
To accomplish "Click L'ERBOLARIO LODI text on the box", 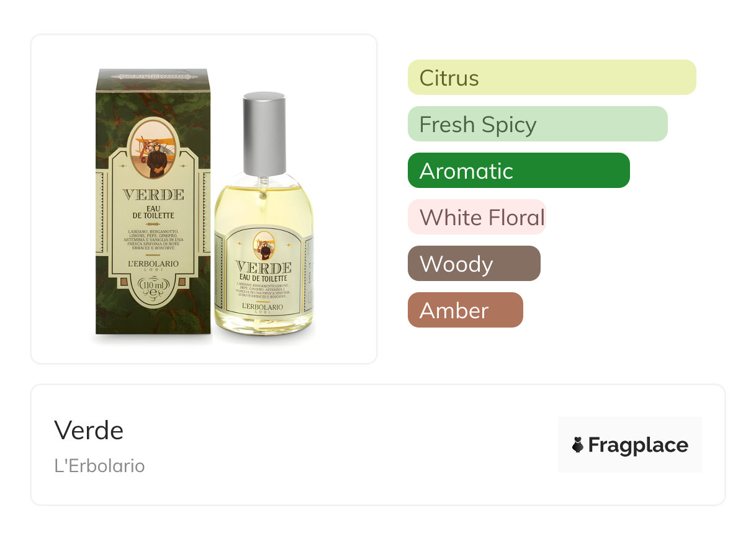I will tap(153, 265).
